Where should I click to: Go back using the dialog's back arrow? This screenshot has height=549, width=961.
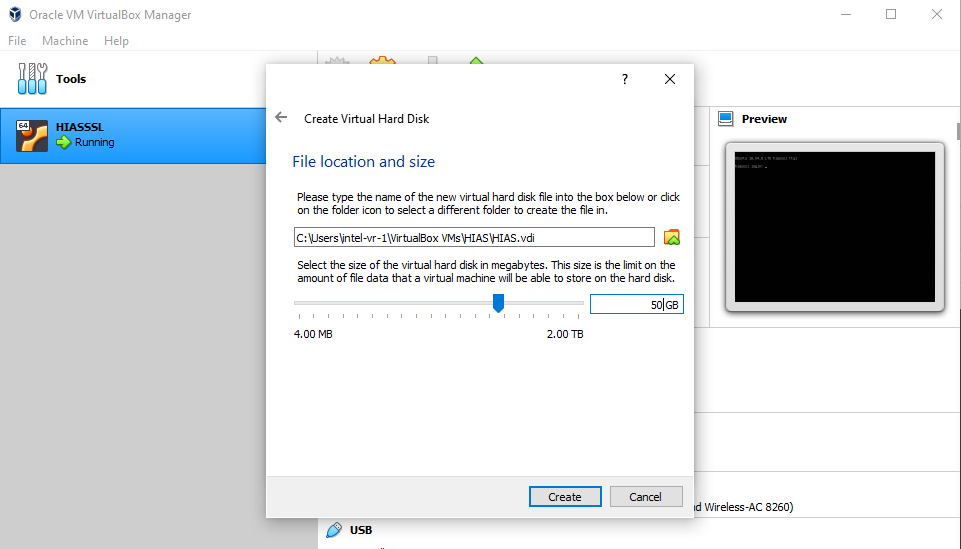(x=281, y=117)
